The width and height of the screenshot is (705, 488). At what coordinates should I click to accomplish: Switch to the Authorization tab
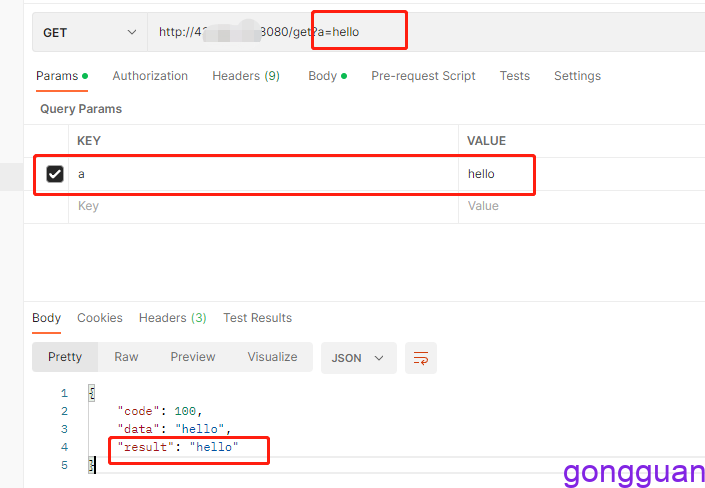[150, 76]
